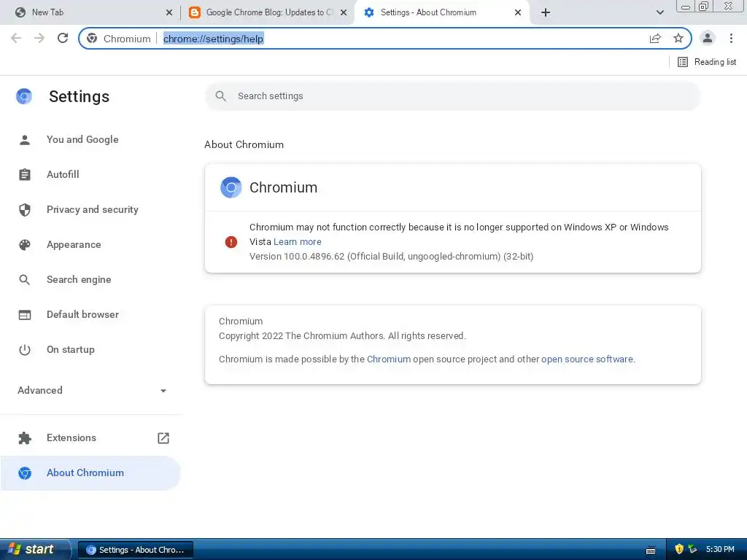
Task: Open site info Chromium icon in address bar
Action: coord(92,38)
